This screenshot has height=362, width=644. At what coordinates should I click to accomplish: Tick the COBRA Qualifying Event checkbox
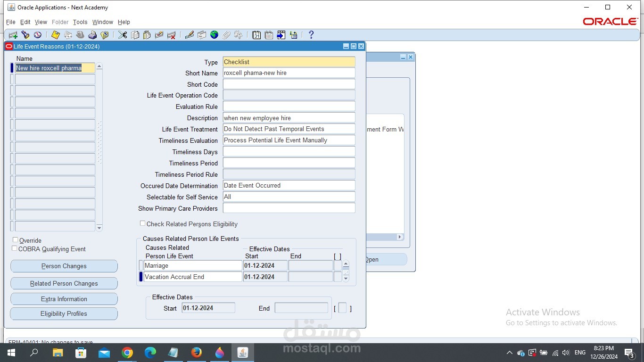(x=15, y=248)
